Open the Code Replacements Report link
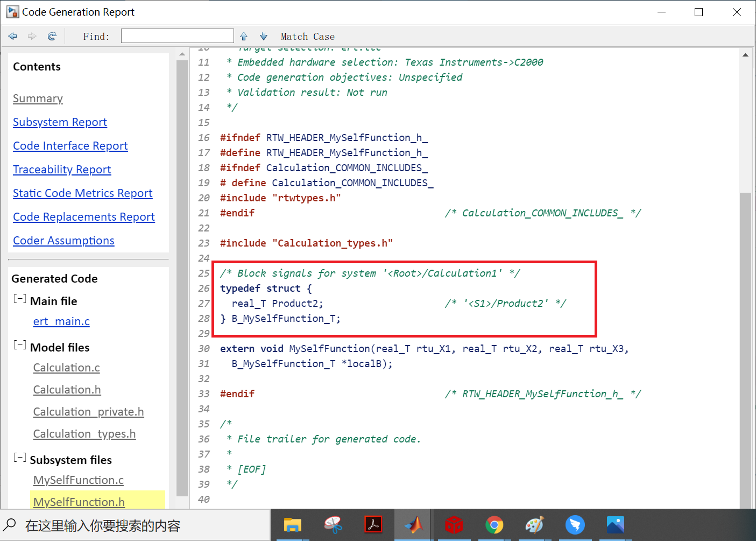Image resolution: width=756 pixels, height=541 pixels. pyautogui.click(x=84, y=217)
